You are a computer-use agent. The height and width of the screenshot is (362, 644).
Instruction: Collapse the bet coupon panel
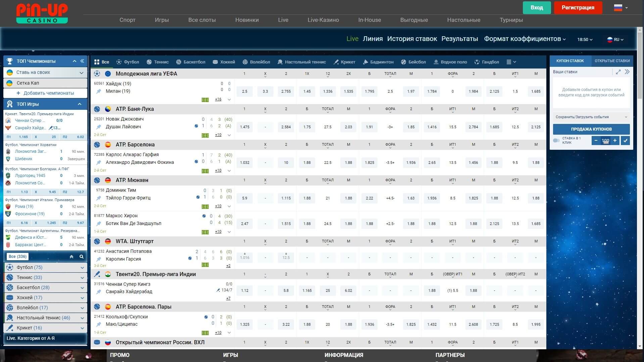[x=627, y=72]
